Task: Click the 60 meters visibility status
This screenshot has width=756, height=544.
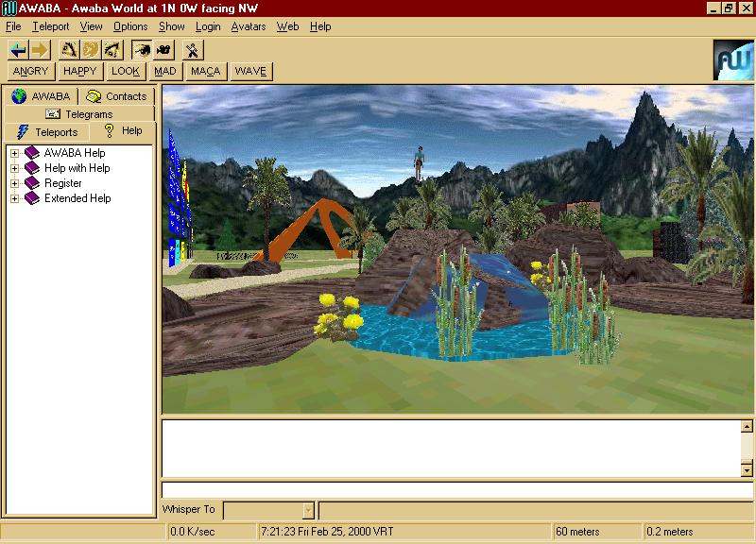Action: (x=597, y=532)
